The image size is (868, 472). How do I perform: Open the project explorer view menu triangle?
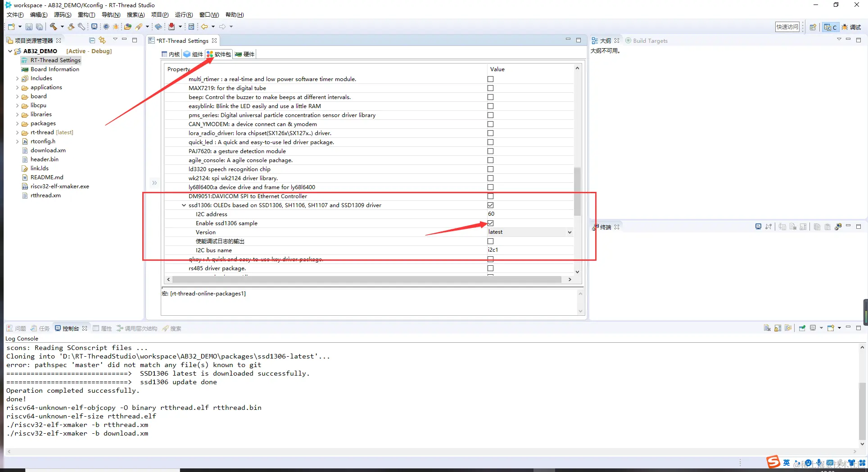point(115,40)
